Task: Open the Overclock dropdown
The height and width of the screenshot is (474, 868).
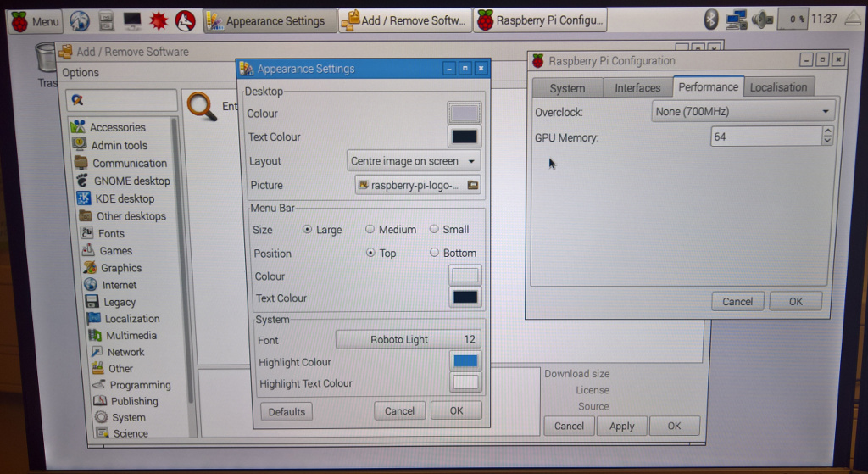Action: tap(743, 111)
